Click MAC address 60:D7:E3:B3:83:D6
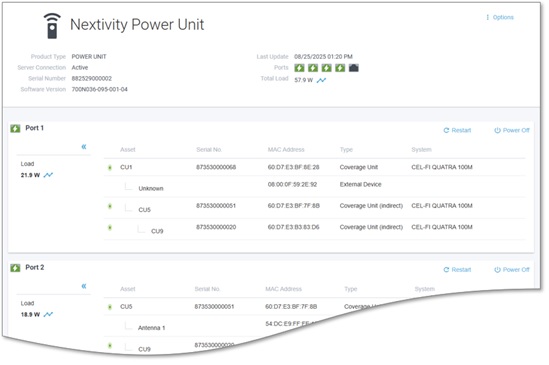The image size is (549, 365). [x=293, y=227]
